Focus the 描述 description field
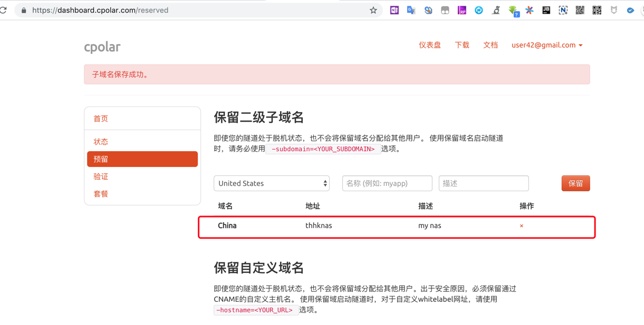Image resolution: width=644 pixels, height=325 pixels. (484, 183)
